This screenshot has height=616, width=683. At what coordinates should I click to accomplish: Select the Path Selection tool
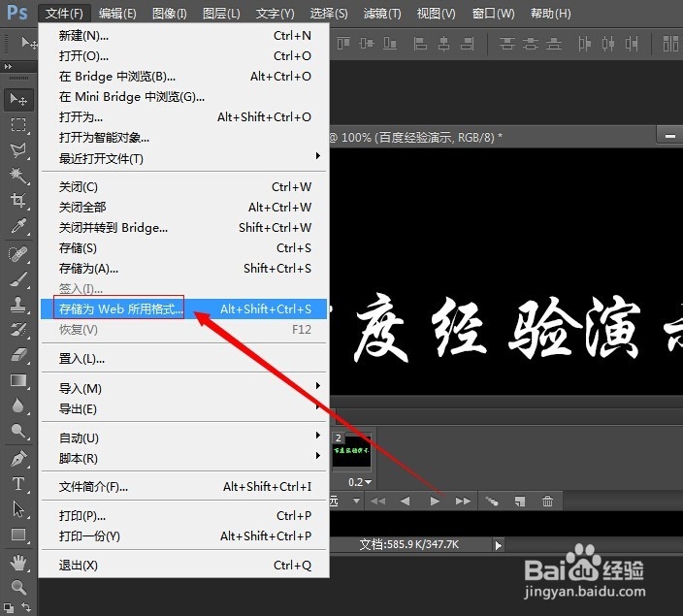17,509
